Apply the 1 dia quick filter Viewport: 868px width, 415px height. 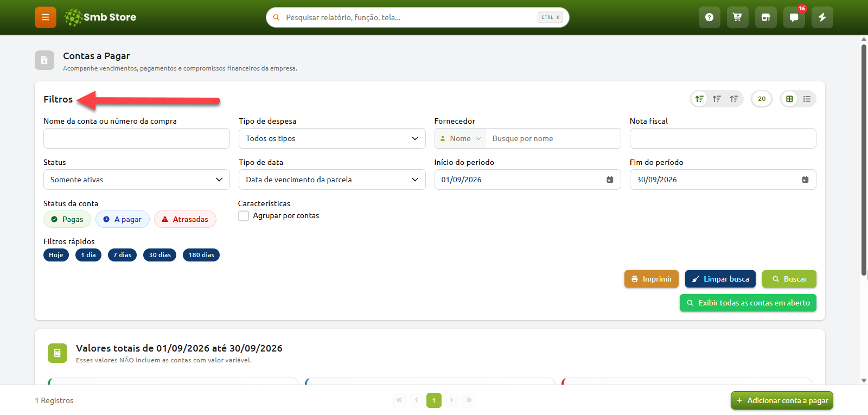tap(88, 255)
